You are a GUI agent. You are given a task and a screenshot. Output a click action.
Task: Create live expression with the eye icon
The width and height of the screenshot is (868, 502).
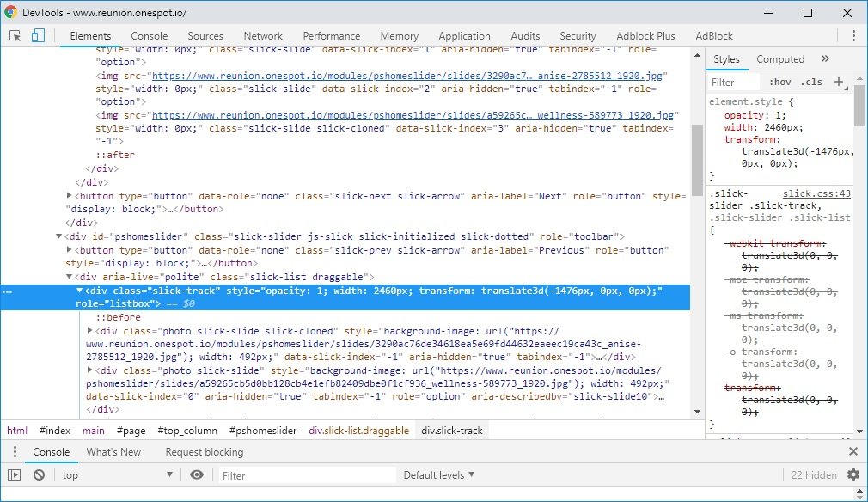(x=197, y=474)
